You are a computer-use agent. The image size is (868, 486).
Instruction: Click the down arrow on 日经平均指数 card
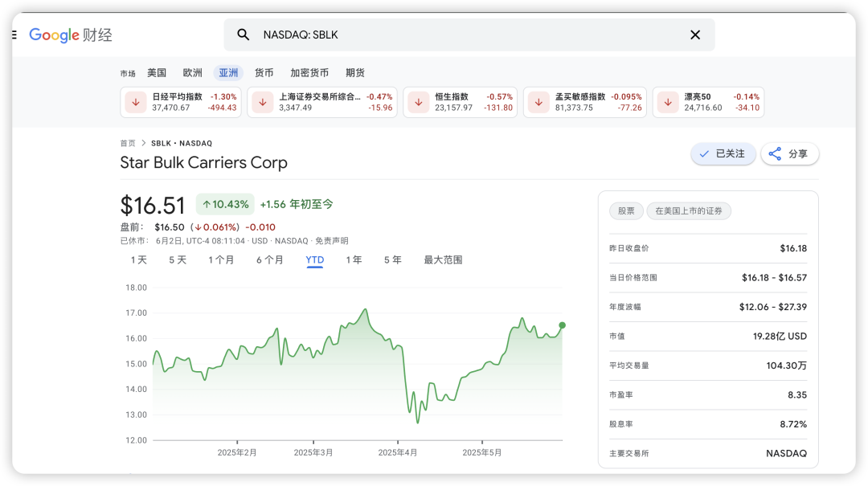pyautogui.click(x=136, y=102)
